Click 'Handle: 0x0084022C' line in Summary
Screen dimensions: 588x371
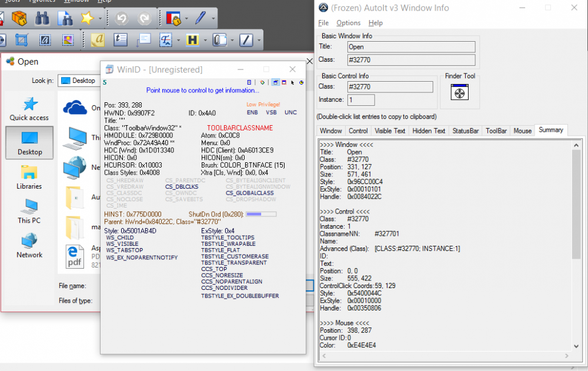tap(350, 196)
